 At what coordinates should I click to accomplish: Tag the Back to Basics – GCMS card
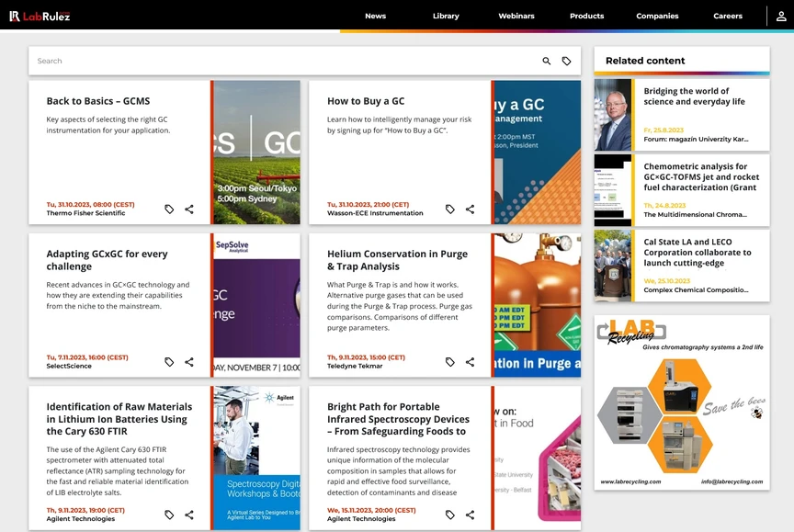[169, 209]
